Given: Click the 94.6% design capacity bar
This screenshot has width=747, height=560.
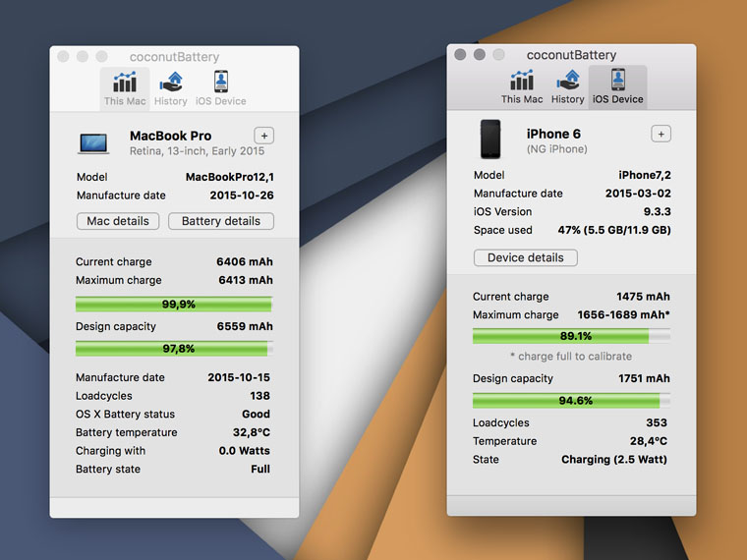Looking at the screenshot, I should pos(571,401).
